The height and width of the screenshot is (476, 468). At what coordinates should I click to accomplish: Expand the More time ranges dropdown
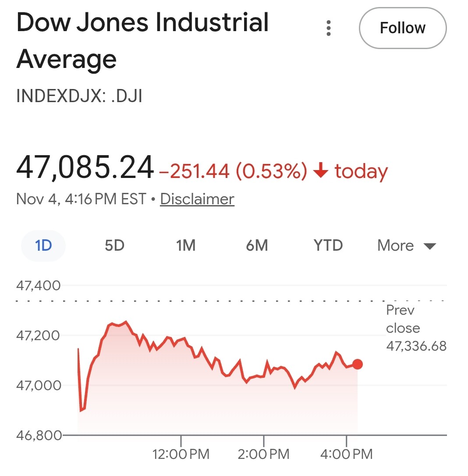[x=407, y=245]
